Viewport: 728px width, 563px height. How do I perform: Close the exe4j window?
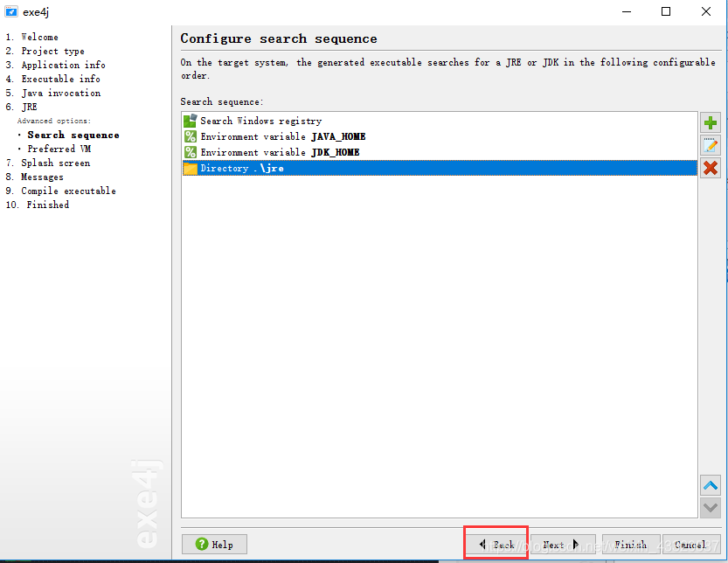pyautogui.click(x=706, y=11)
